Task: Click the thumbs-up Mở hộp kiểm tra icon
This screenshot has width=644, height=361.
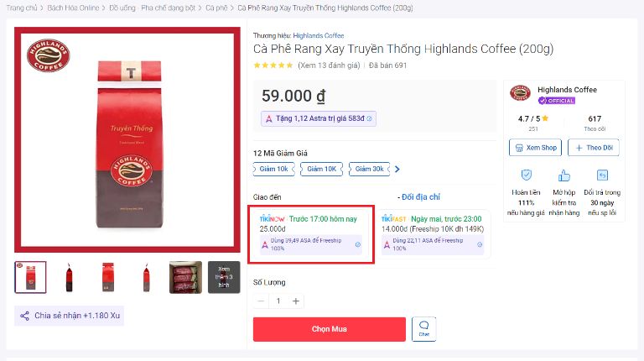Action: [x=563, y=175]
